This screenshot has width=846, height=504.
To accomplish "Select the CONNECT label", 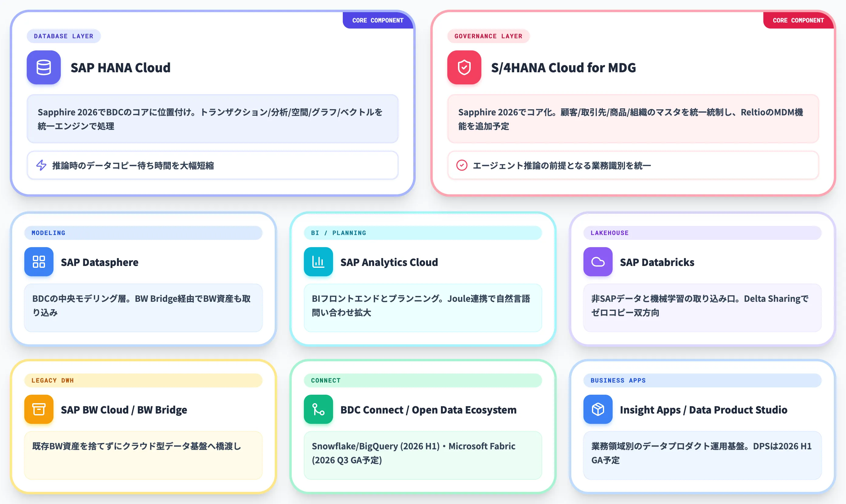I will pos(422,380).
